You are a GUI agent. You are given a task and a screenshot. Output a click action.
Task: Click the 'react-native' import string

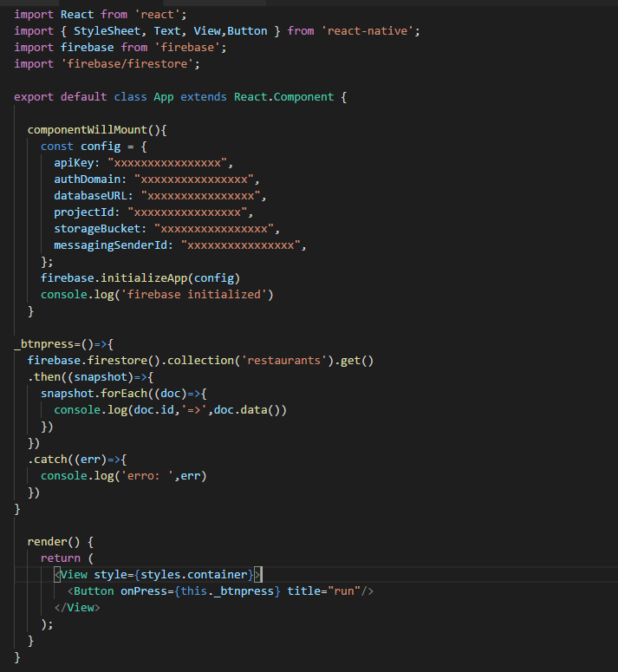[x=367, y=31]
